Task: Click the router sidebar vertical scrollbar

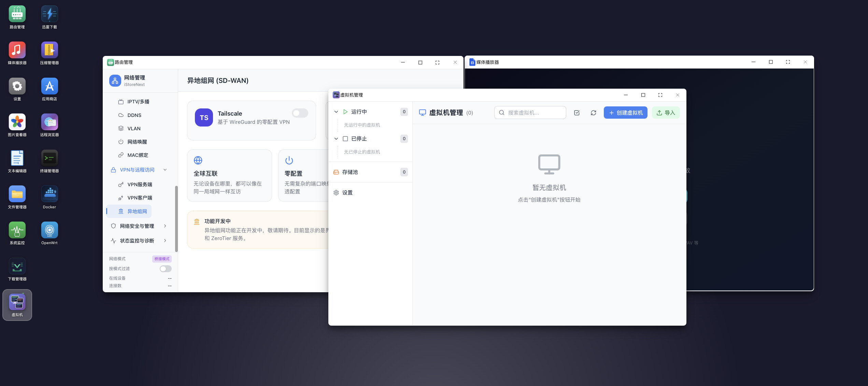Action: (x=176, y=218)
